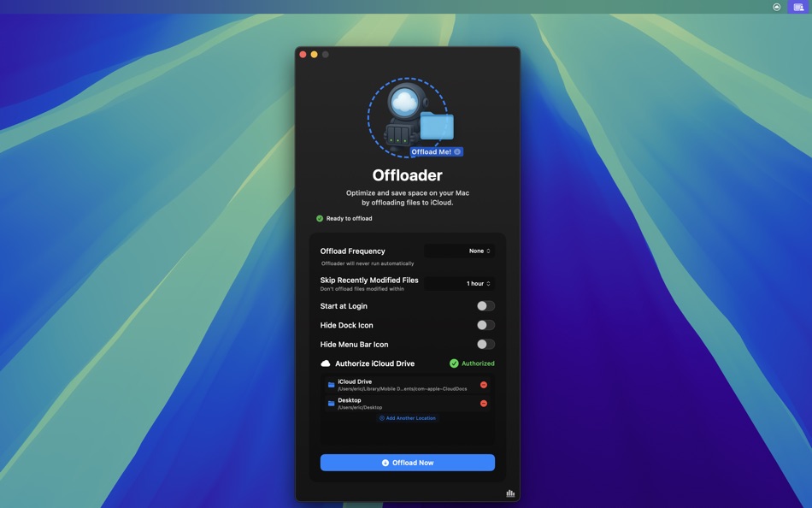Close the Offloader window with red button
Viewport: 812px width, 508px height.
click(x=303, y=55)
